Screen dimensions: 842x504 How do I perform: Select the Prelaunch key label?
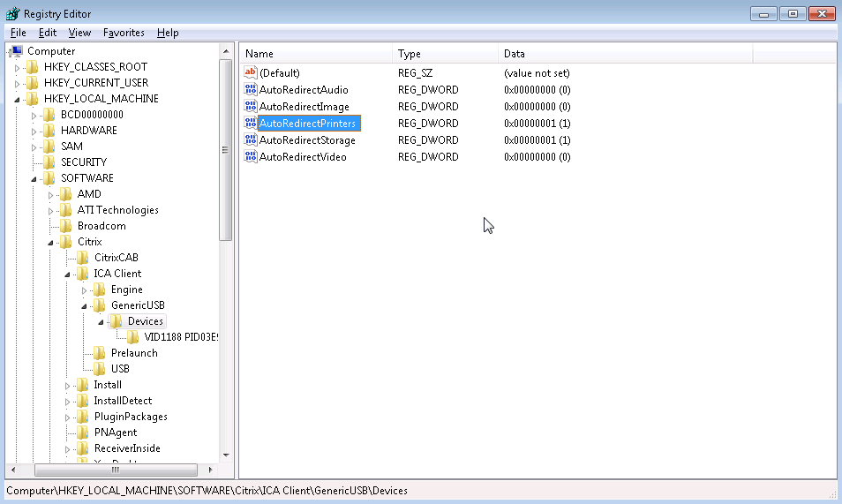click(134, 353)
